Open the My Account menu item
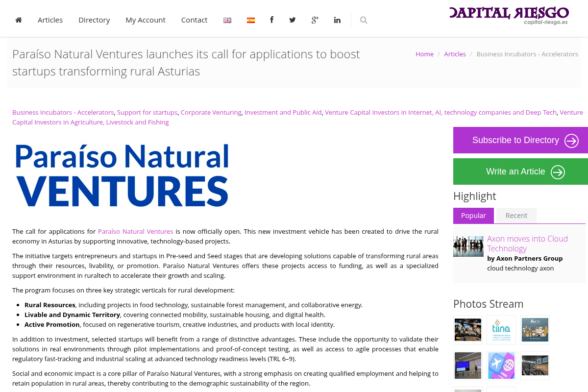The width and height of the screenshot is (588, 392). click(146, 20)
